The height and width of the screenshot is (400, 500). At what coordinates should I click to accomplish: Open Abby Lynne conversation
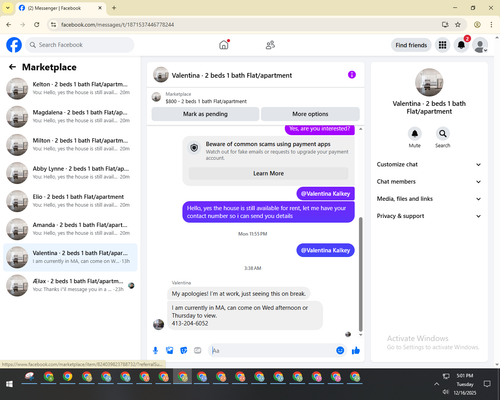click(70, 173)
